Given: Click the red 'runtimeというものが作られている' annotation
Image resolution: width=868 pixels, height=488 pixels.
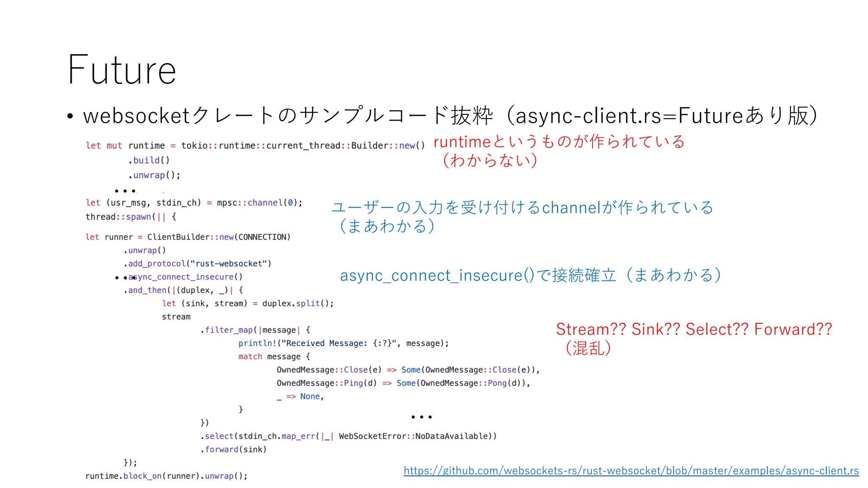Looking at the screenshot, I should tap(559, 141).
